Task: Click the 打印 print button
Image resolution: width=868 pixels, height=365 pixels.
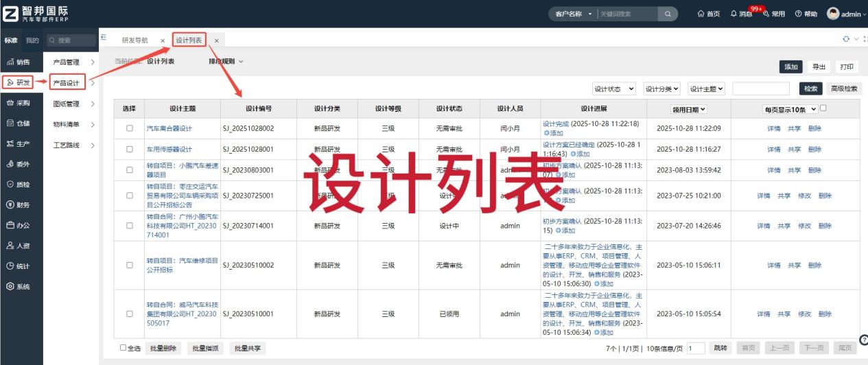Action: (847, 67)
